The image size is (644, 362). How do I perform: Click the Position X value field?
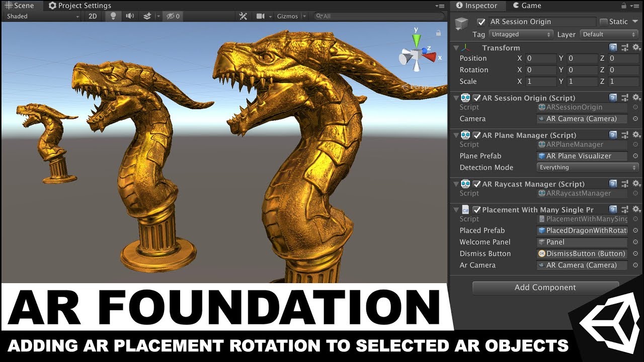[541, 58]
